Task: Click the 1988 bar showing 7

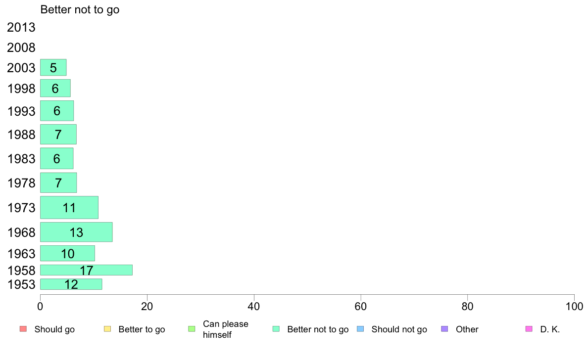Action: (x=58, y=134)
